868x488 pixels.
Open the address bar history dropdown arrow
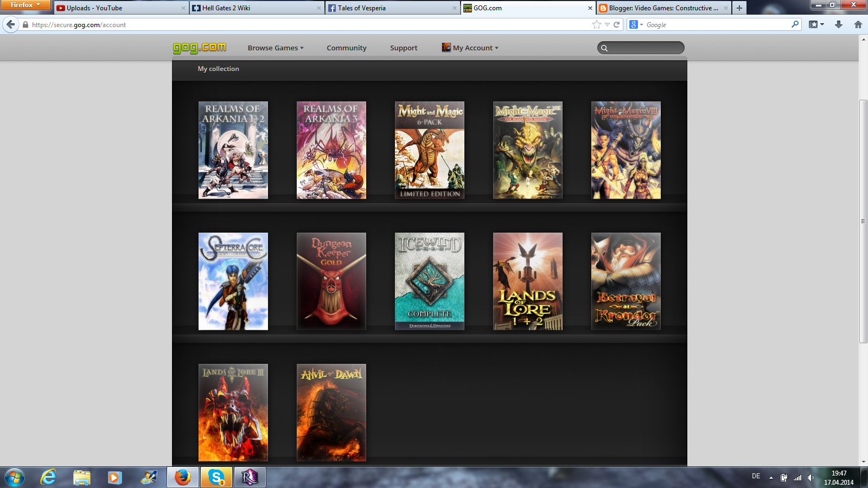tap(607, 24)
